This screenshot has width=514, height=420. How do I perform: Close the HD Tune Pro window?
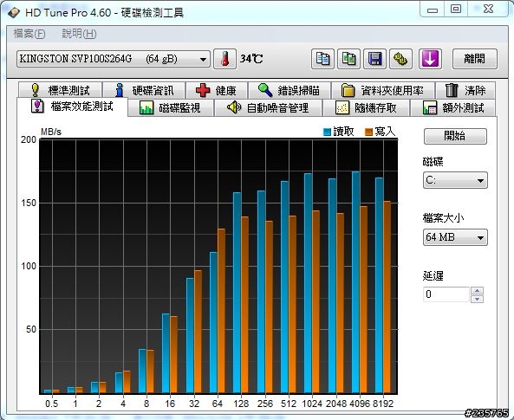point(488,10)
